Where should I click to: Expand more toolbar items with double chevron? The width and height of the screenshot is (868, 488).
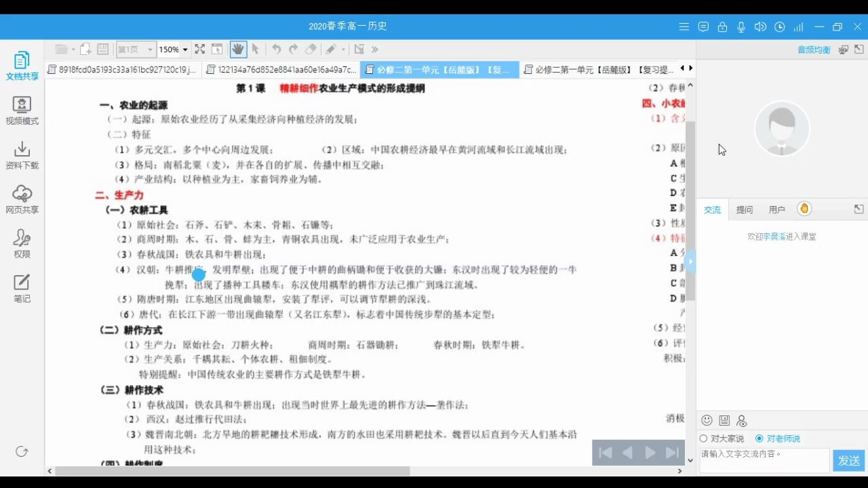click(x=374, y=49)
